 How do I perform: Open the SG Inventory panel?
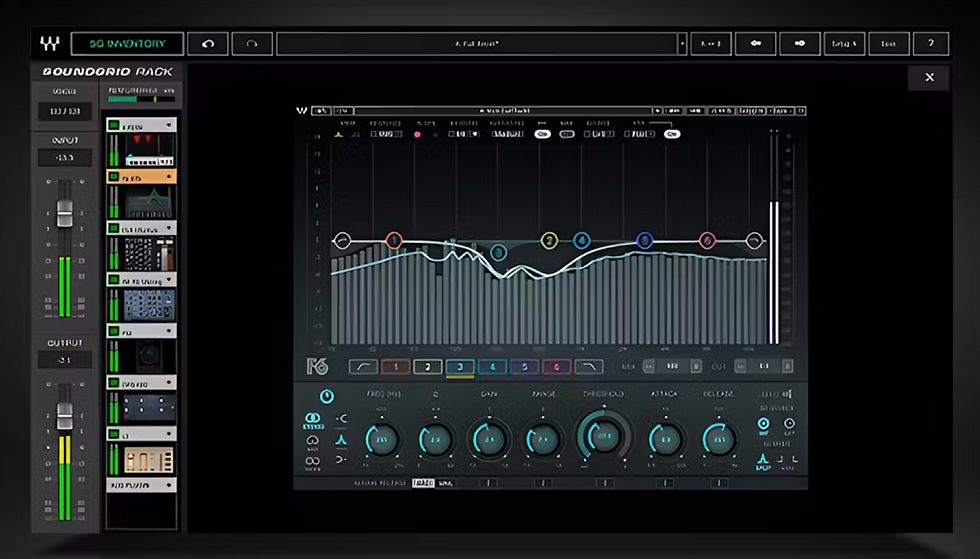[128, 44]
